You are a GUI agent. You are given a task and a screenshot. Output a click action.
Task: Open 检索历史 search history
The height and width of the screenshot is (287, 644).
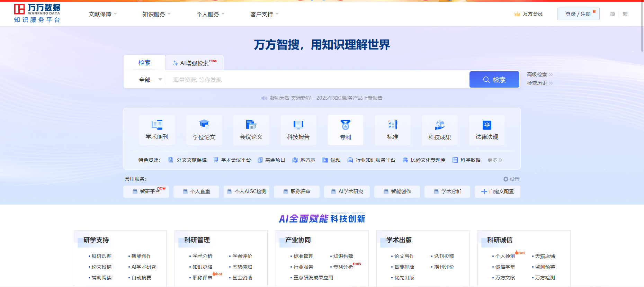tap(540, 83)
